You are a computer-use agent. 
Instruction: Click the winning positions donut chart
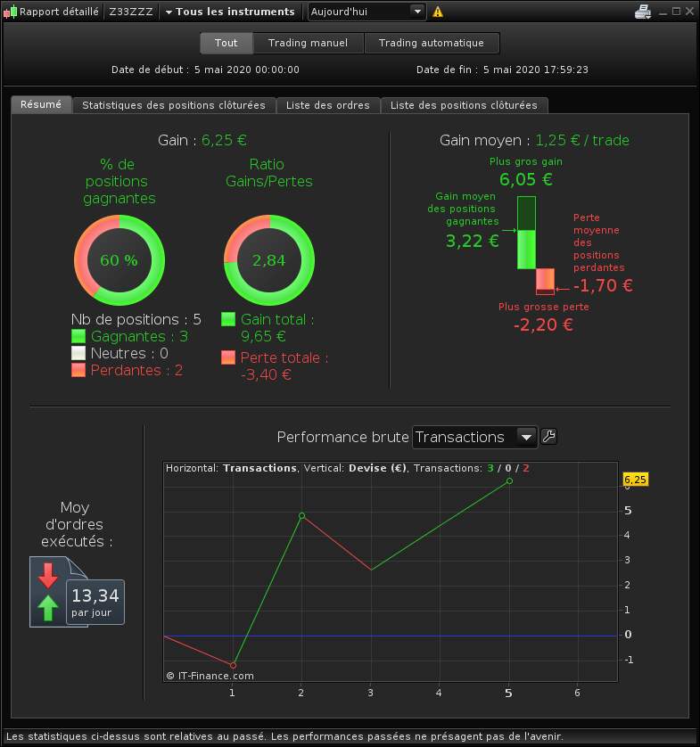[119, 260]
